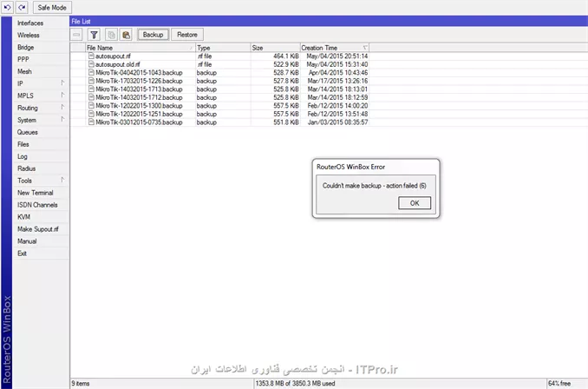
Task: Expand the MPLS submenu arrow
Action: (63, 95)
